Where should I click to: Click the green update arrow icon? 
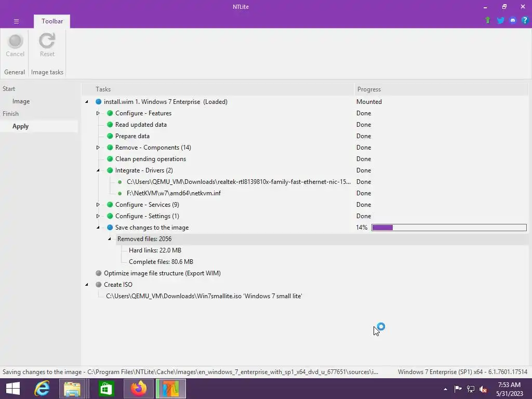[487, 20]
